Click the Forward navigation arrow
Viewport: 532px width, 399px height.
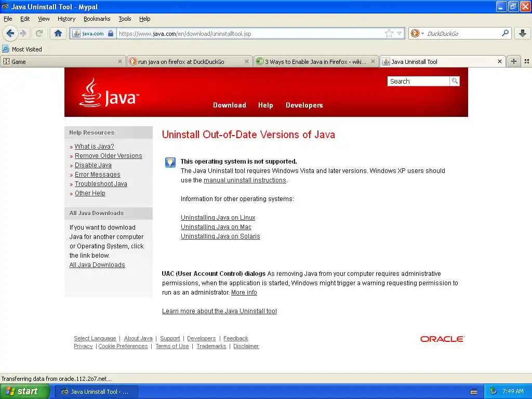pos(23,33)
